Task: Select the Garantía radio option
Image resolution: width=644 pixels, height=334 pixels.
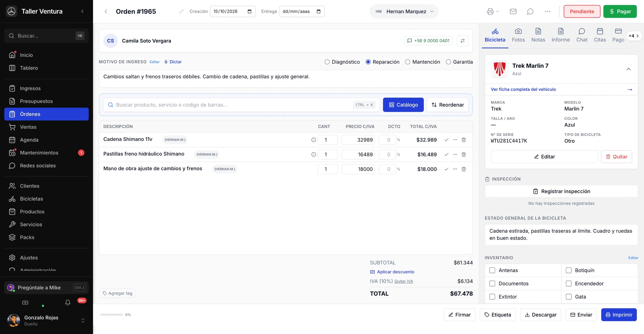Action: 448,62
